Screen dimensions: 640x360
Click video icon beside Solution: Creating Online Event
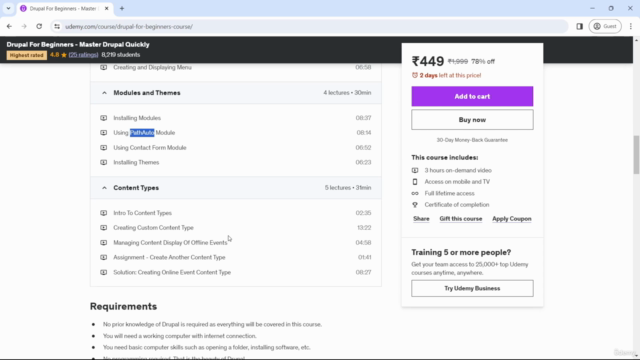click(x=104, y=272)
